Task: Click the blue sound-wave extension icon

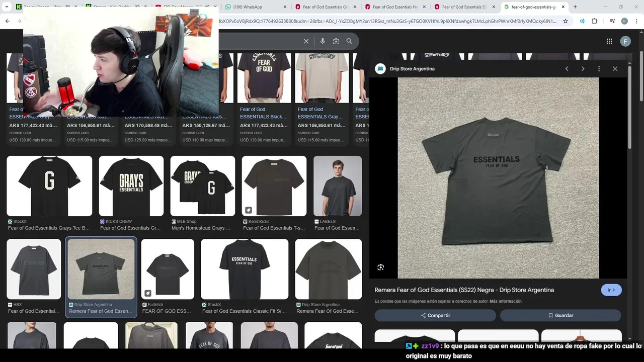Action: (x=582, y=21)
